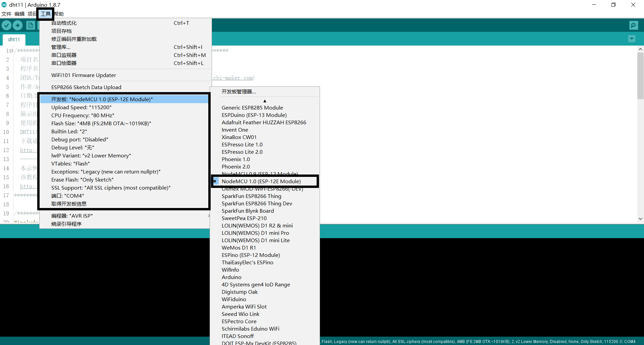Select SparkFun ESP8266 Thing Dev board
The width and height of the screenshot is (644, 345).
265,204
